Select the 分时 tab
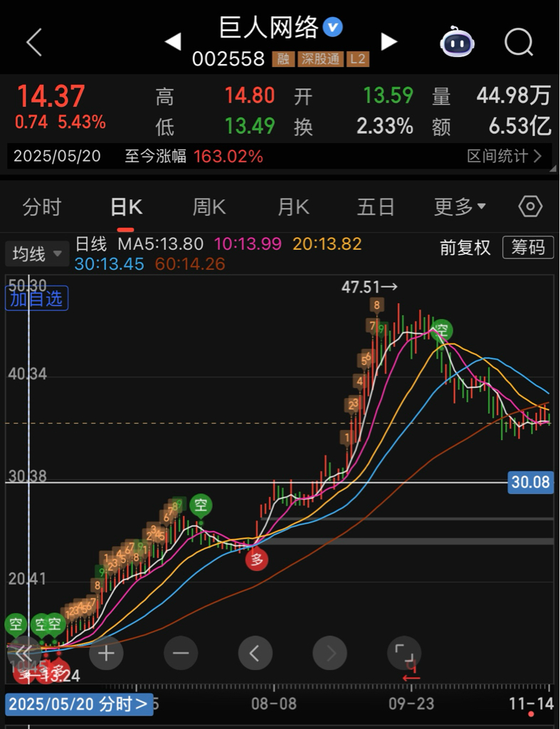The height and width of the screenshot is (729, 560). point(42,206)
